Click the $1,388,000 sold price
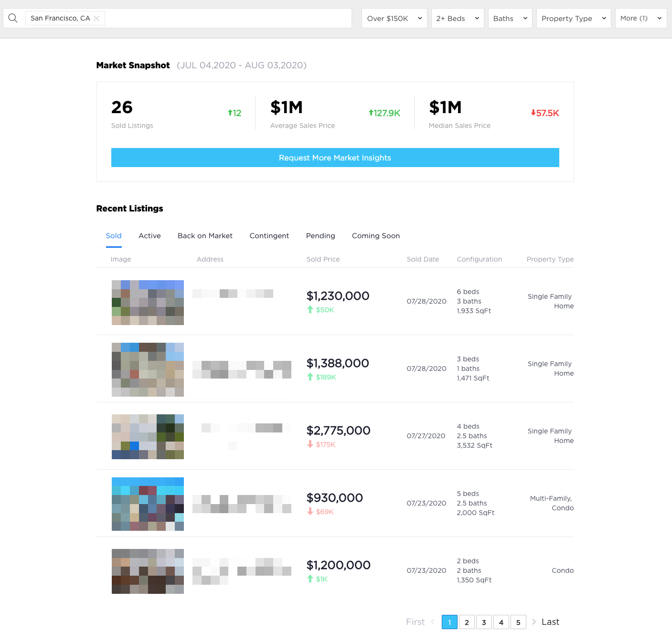Screen dimensions: 672x632 pos(338,363)
